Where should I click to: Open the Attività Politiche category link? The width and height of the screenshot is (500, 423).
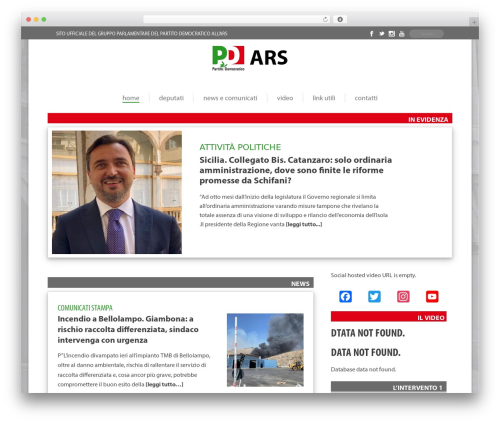click(x=240, y=147)
